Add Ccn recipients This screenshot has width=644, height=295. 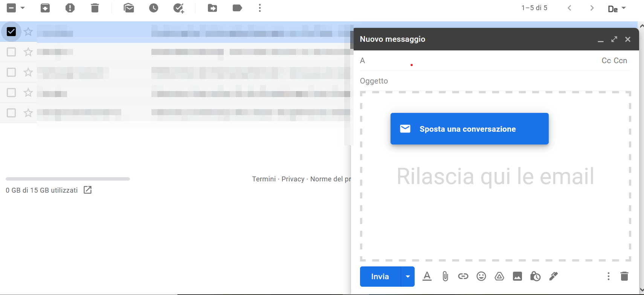point(620,61)
